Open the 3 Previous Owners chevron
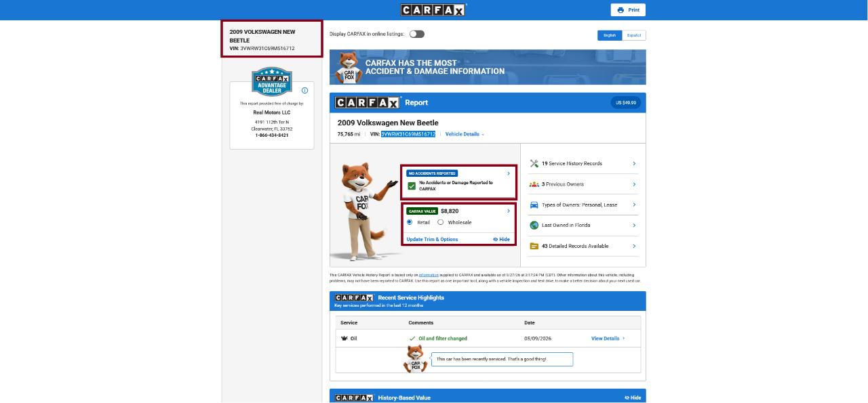868x403 pixels. coord(634,184)
